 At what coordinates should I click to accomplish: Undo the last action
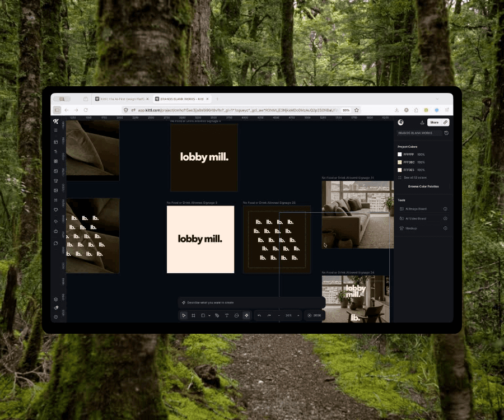click(259, 315)
